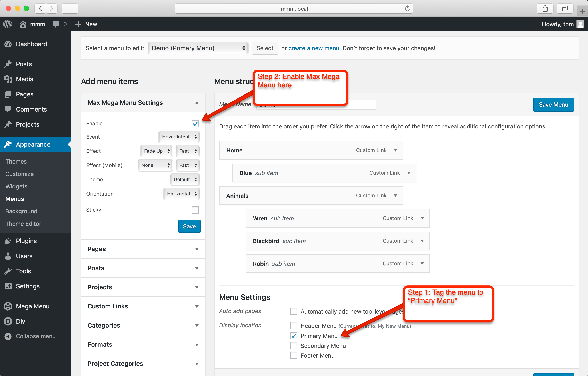The height and width of the screenshot is (376, 588).
Task: Click the Safari reload page icon
Action: coord(407,8)
